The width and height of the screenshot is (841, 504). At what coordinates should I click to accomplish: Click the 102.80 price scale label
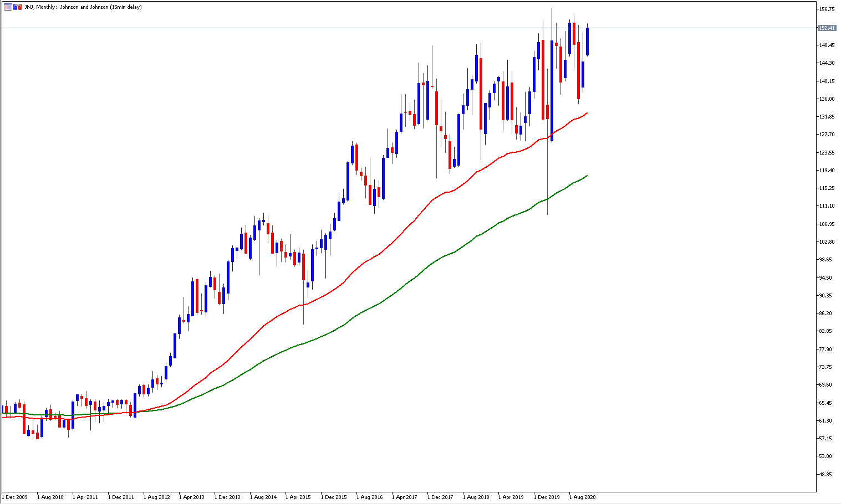[827, 242]
